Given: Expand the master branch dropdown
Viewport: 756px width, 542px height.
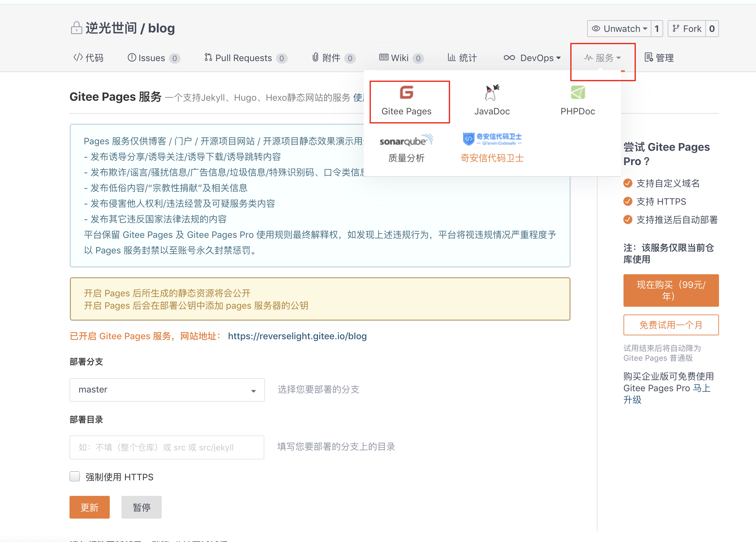Looking at the screenshot, I should [x=167, y=390].
